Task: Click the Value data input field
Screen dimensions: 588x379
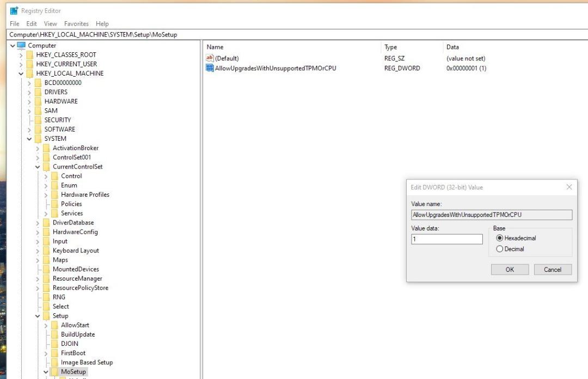Action: (x=446, y=239)
